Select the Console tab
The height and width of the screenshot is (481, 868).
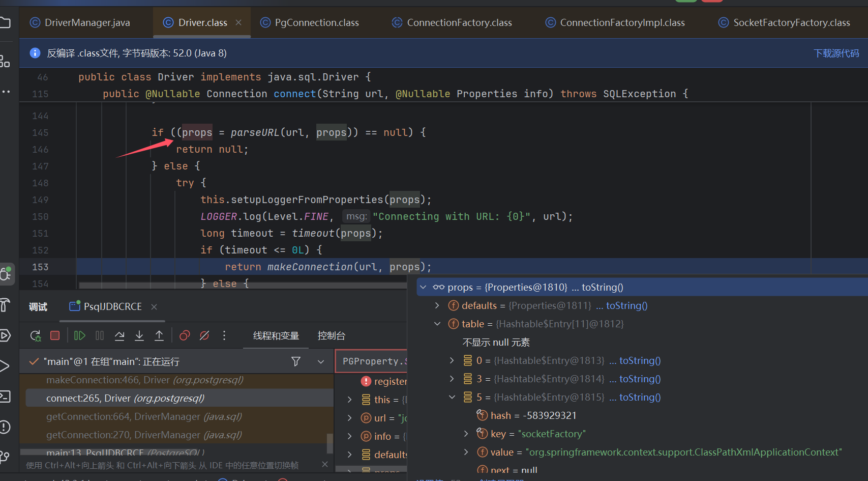tap(332, 336)
